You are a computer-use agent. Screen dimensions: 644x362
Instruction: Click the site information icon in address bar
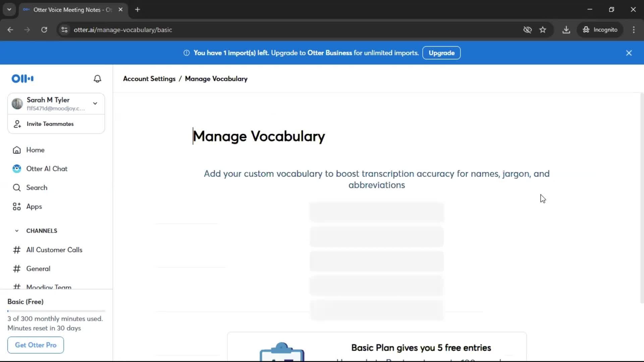point(64,30)
